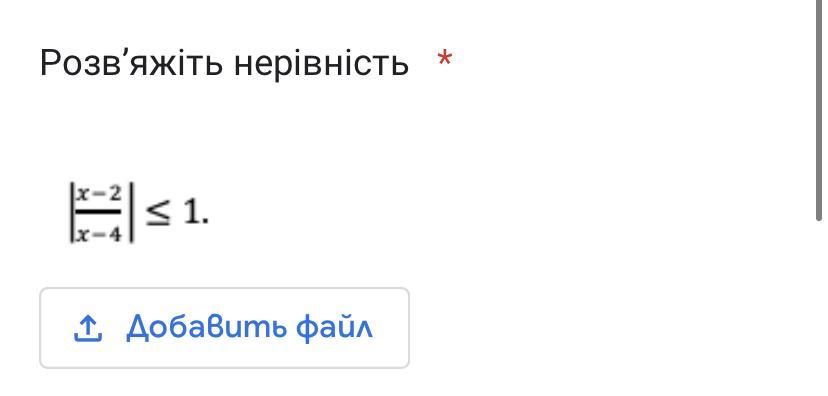Click the word "файл" on the button

click(x=334, y=327)
